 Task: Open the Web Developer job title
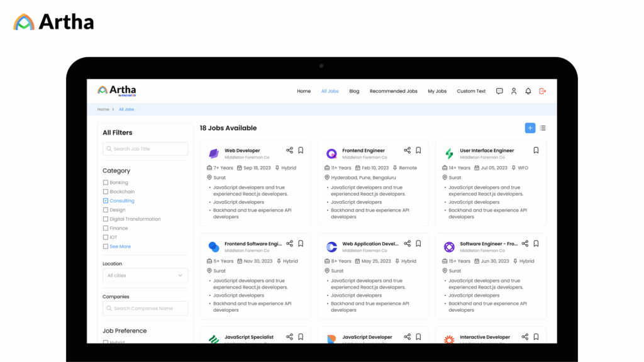[x=242, y=151]
